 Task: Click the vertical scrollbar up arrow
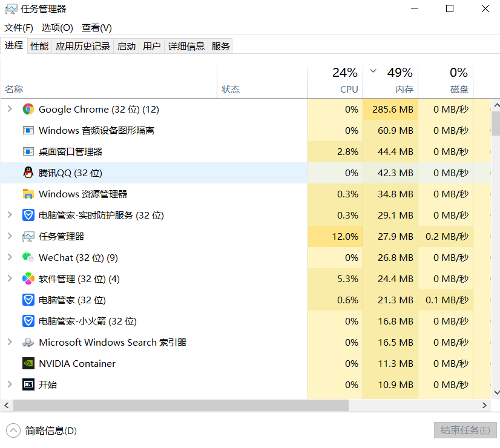coord(496,105)
